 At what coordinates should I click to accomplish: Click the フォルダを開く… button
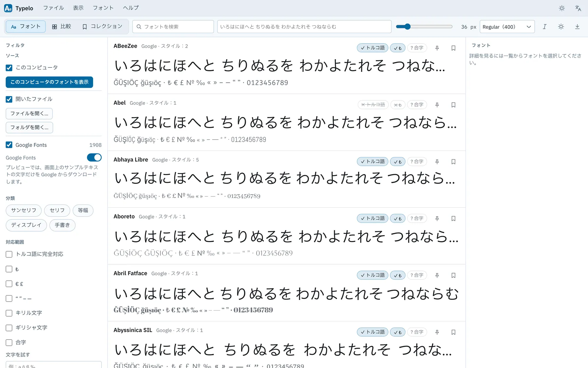pyautogui.click(x=29, y=127)
